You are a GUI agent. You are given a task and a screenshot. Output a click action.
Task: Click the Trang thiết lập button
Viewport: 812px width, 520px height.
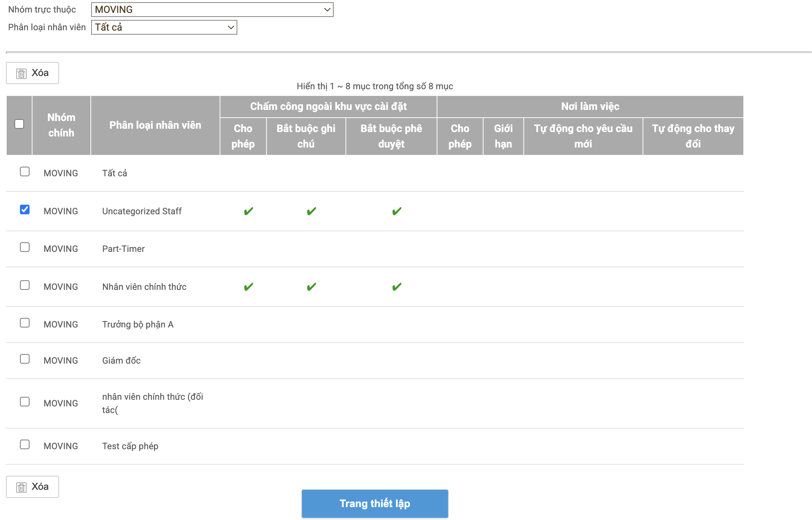point(375,503)
